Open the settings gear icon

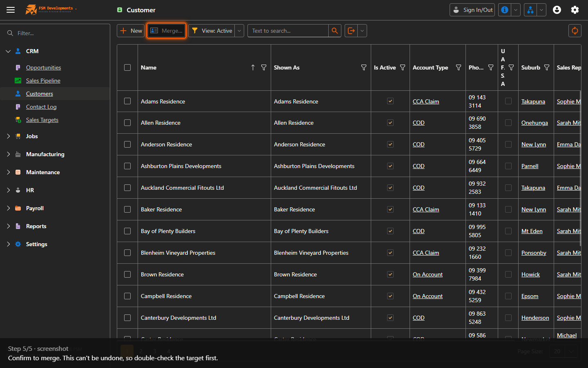point(575,10)
